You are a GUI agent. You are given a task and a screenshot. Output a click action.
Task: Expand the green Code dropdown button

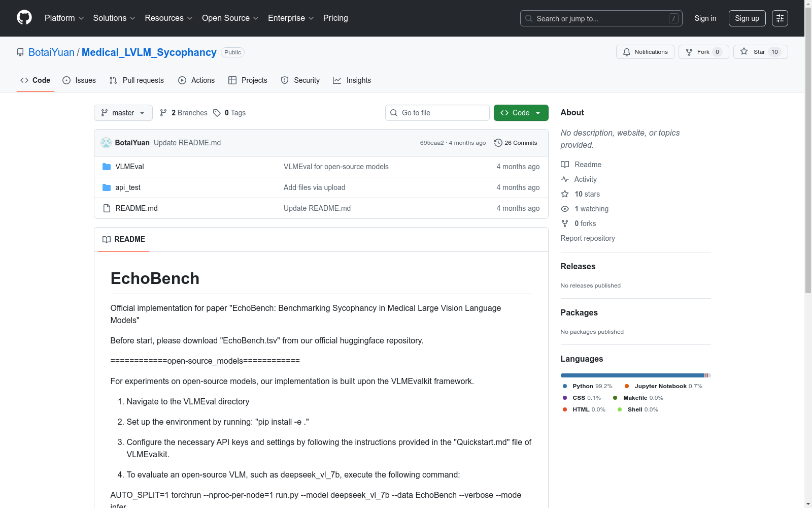pyautogui.click(x=521, y=113)
